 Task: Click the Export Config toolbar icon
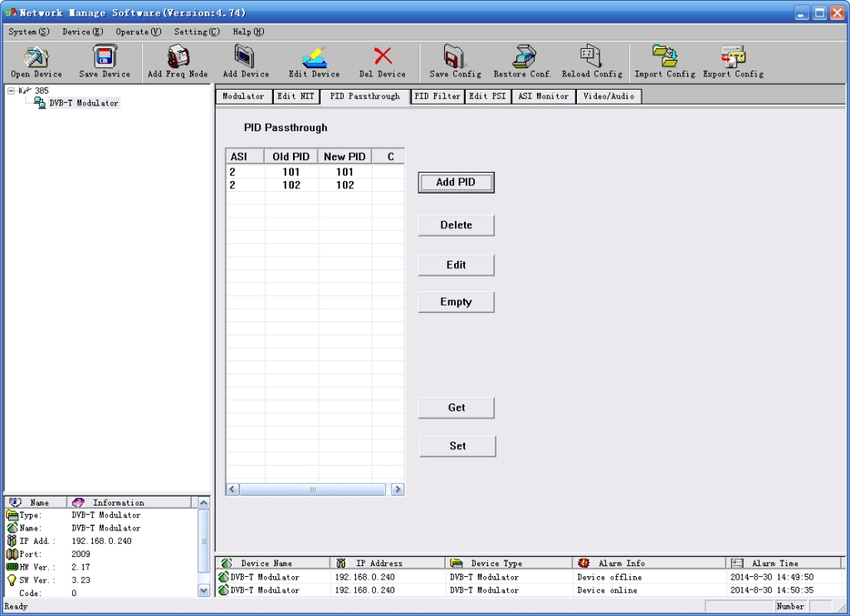tap(733, 56)
